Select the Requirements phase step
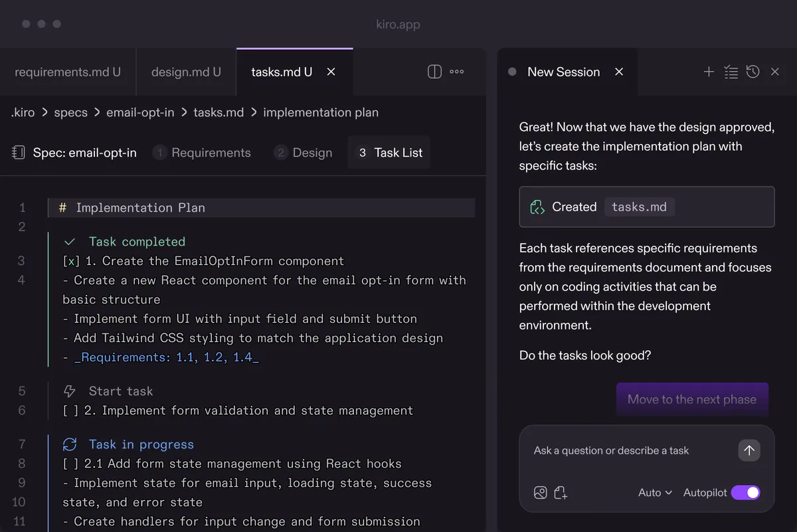Screen dimensions: 797x532 pos(202,152)
